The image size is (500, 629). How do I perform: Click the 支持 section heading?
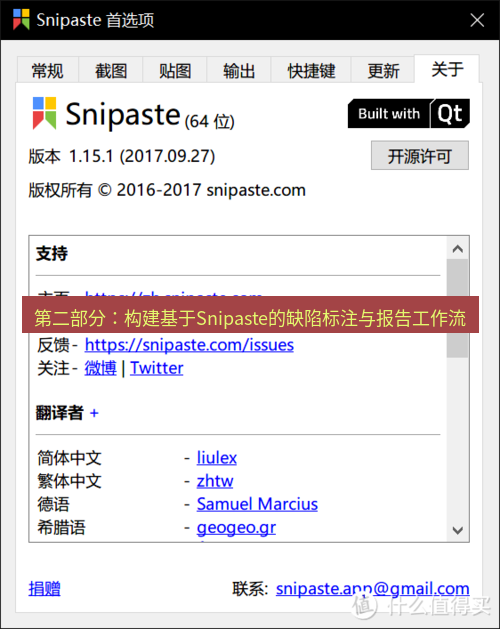[52, 254]
